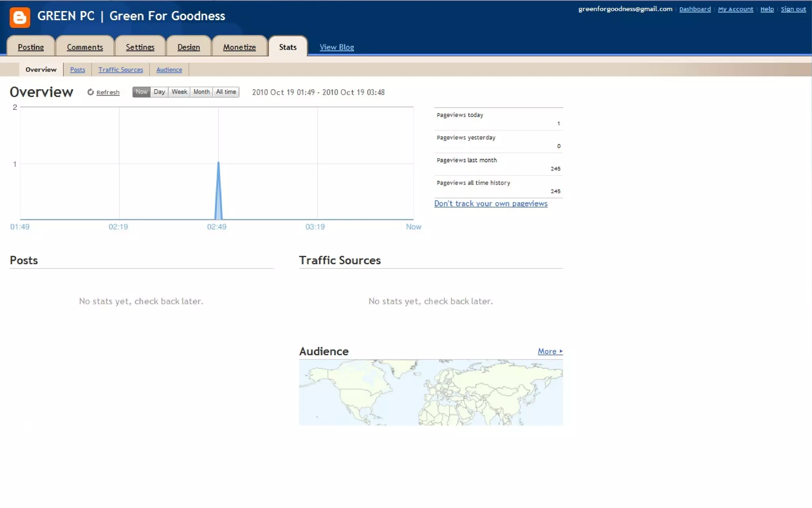Open the Dashboard link in the header
Viewport: 812px width, 508px height.
pyautogui.click(x=695, y=9)
